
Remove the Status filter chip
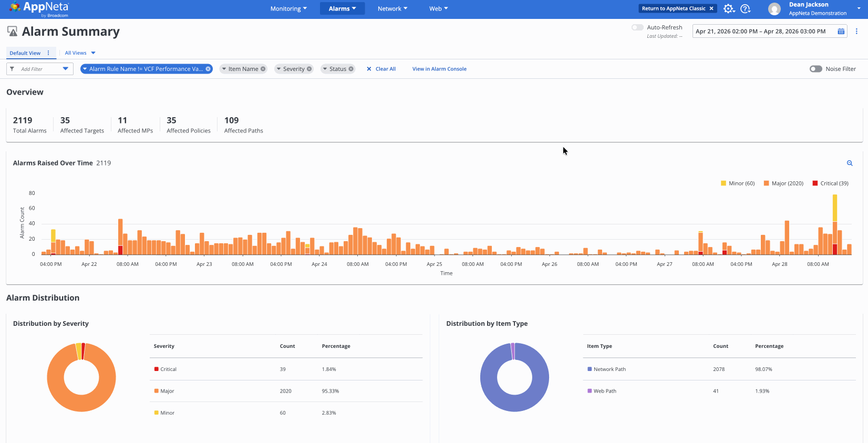click(x=351, y=69)
